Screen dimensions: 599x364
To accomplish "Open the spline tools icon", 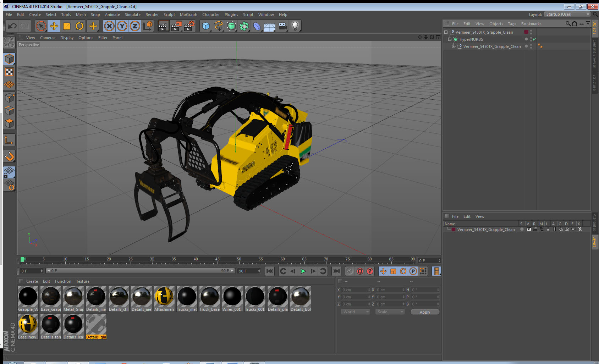I will pos(219,26).
